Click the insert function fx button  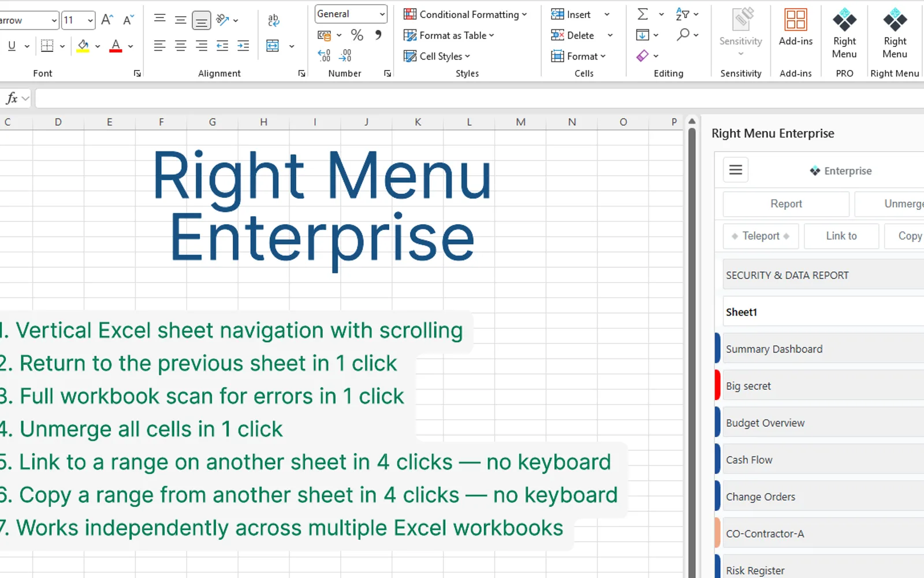click(x=12, y=98)
